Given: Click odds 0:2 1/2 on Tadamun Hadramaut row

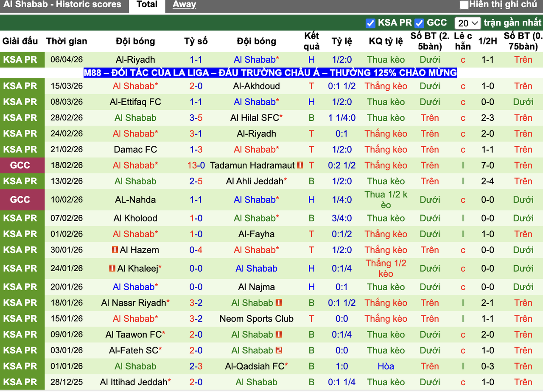Looking at the screenshot, I should (342, 165).
